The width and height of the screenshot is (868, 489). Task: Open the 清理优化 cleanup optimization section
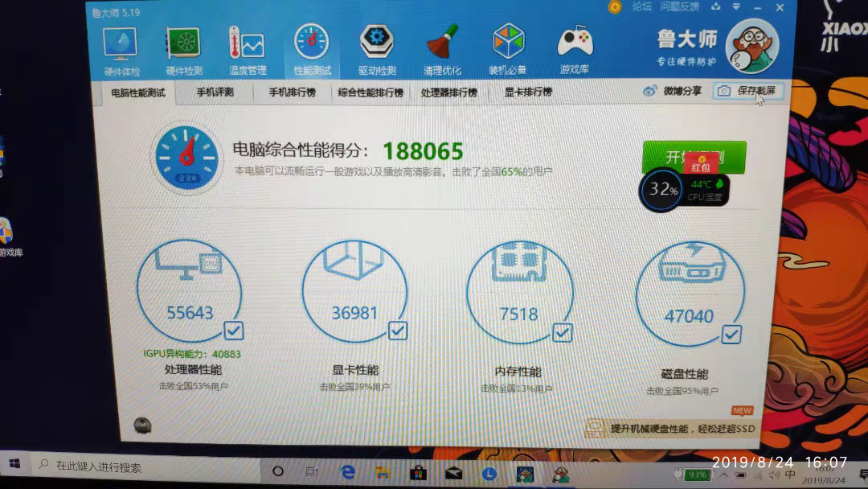pos(442,50)
